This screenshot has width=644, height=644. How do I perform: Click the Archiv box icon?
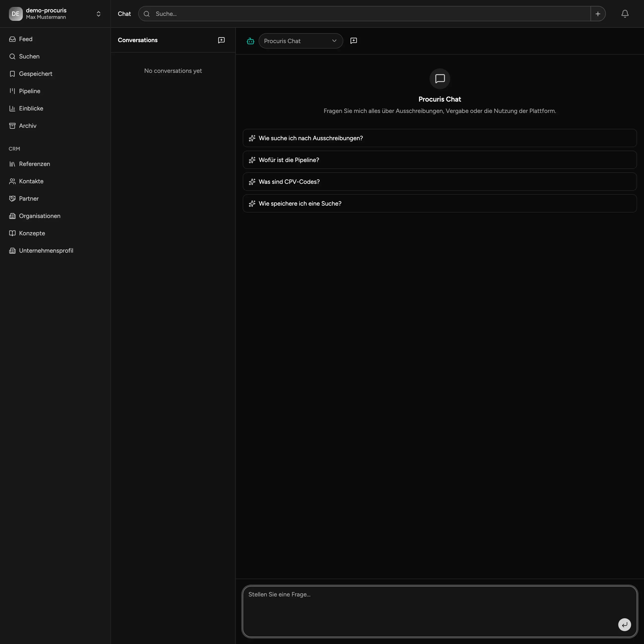click(12, 126)
